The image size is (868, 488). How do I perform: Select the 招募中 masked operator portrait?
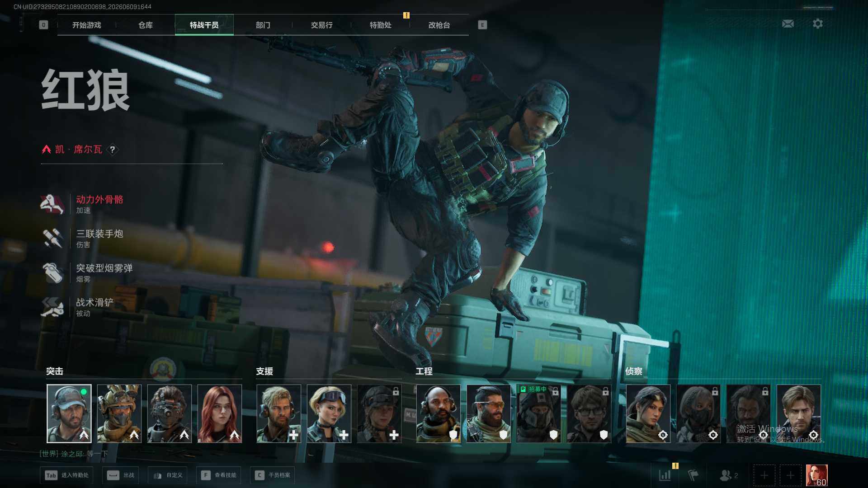tap(539, 413)
